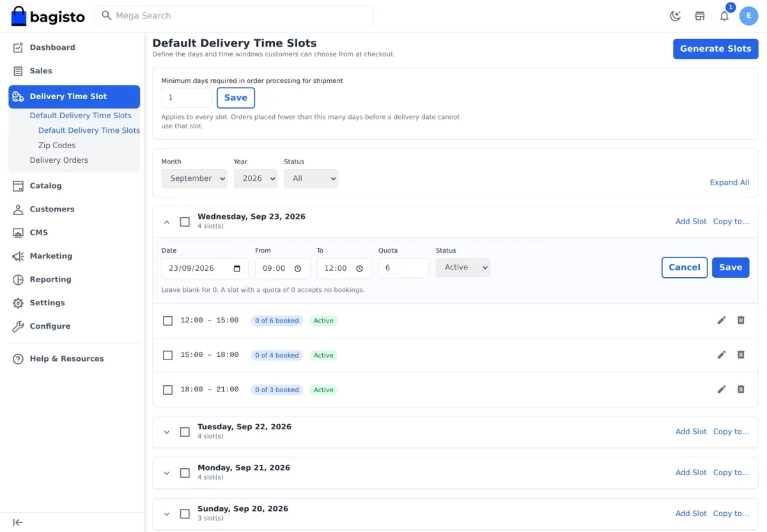The width and height of the screenshot is (767, 532).
Task: Edit the 18:00 – 21:00 slot
Action: [x=722, y=389]
